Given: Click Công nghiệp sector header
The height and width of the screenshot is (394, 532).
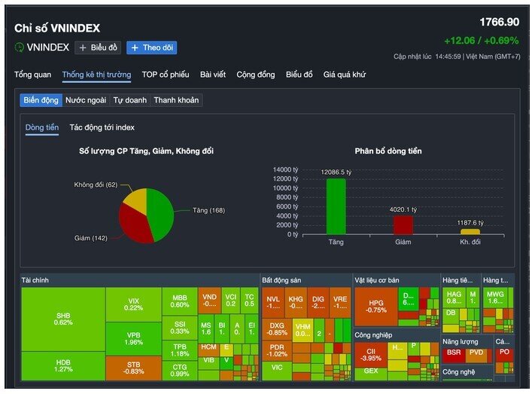Looking at the screenshot, I should tap(373, 335).
